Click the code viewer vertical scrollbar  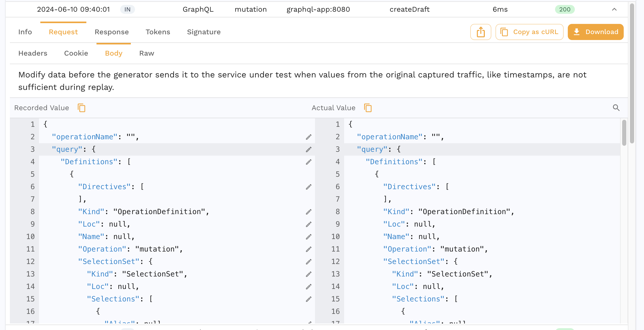(x=624, y=133)
